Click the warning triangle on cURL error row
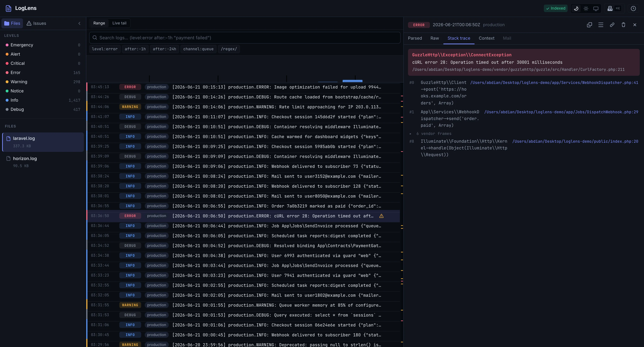This screenshot has width=644, height=347. 381,216
